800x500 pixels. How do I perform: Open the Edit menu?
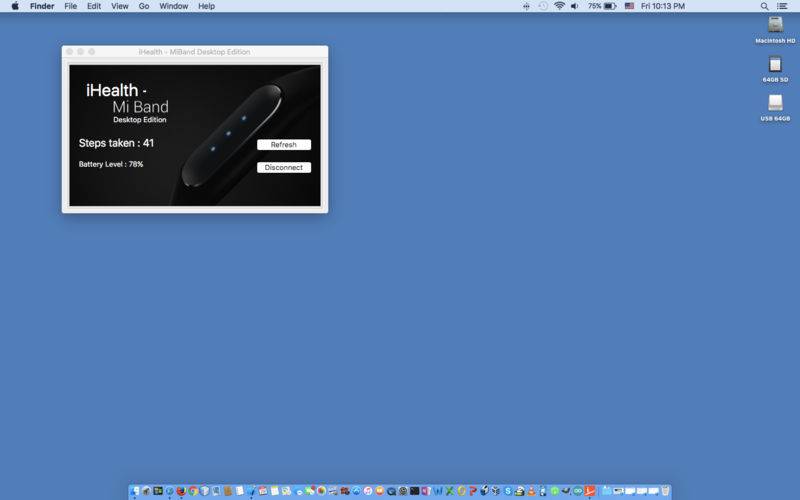pos(94,6)
